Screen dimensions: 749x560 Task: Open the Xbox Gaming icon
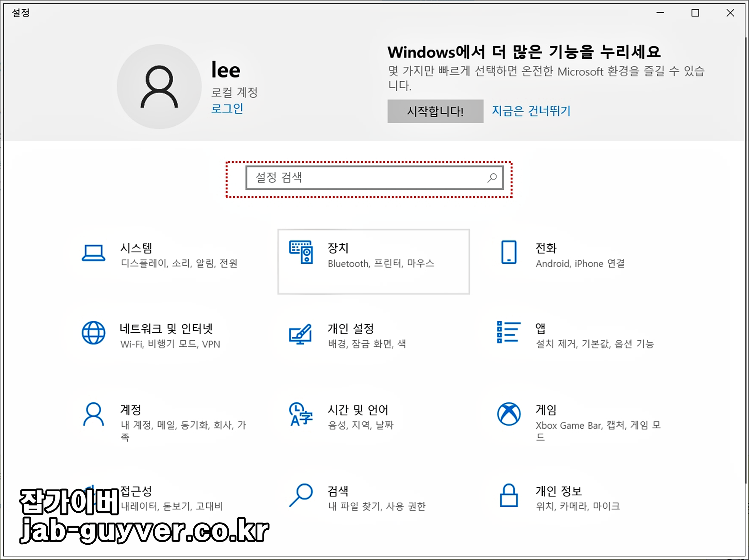click(509, 414)
